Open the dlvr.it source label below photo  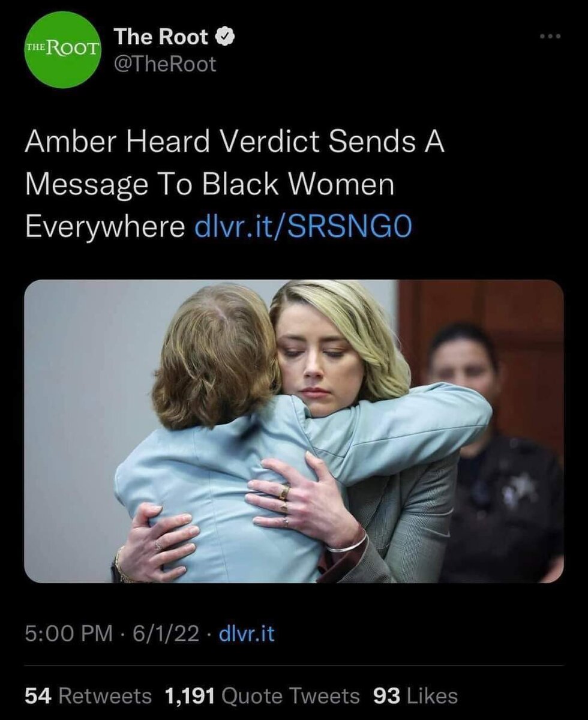247,634
